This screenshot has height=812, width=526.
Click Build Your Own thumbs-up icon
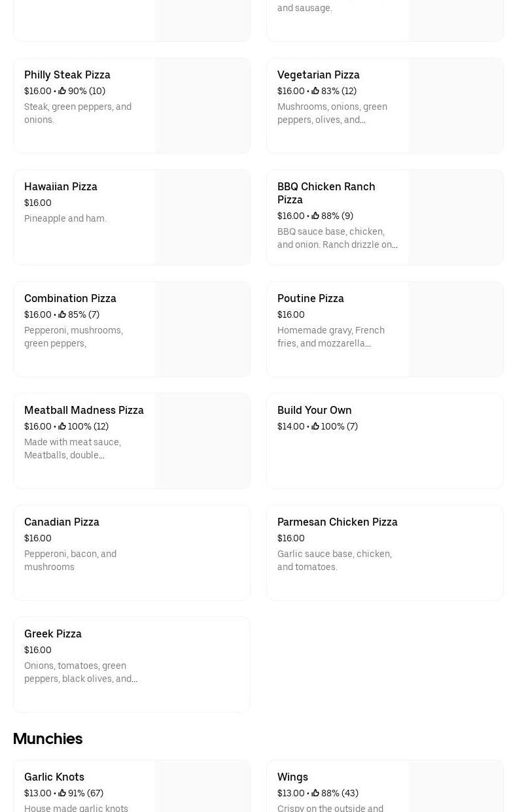coord(315,427)
